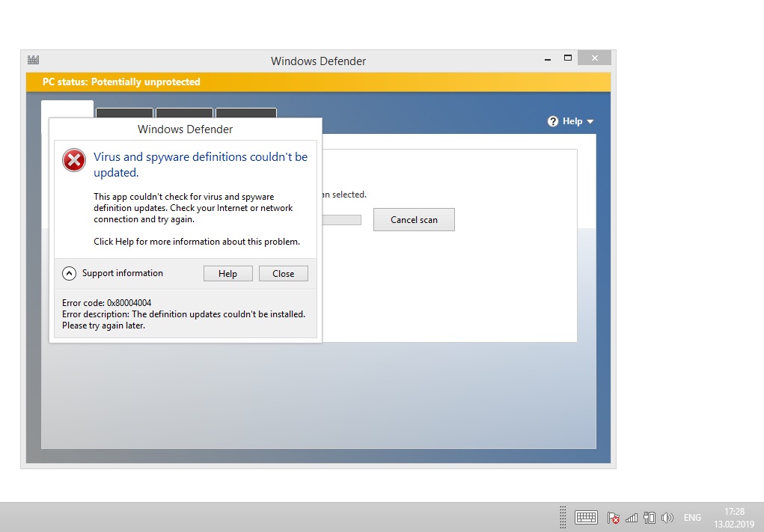This screenshot has width=764, height=532.
Task: Minimize the Windows Defender window
Action: point(548,58)
